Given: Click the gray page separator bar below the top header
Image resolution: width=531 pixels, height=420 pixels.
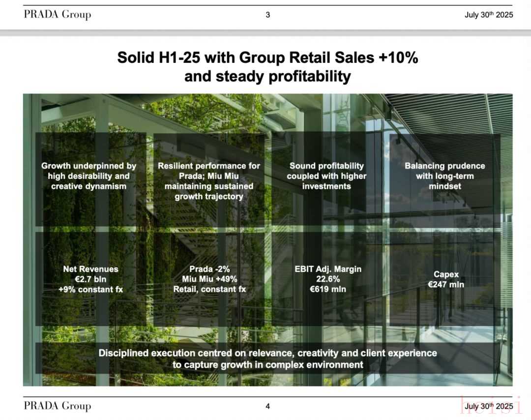Looking at the screenshot, I should pos(265,32).
